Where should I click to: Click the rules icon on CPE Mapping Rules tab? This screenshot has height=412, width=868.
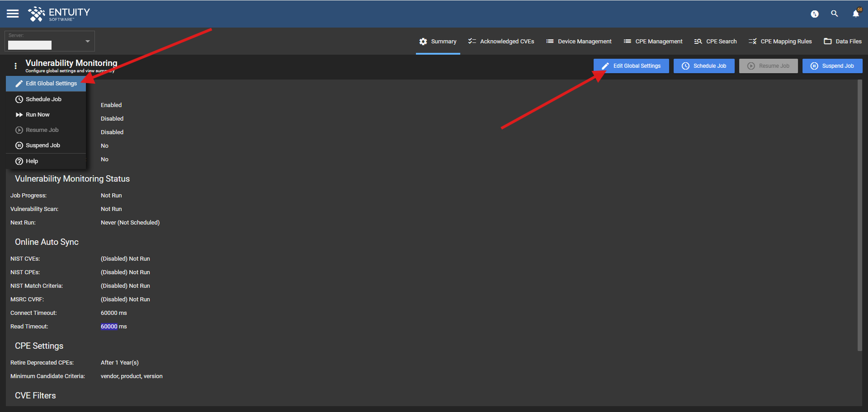[752, 42]
